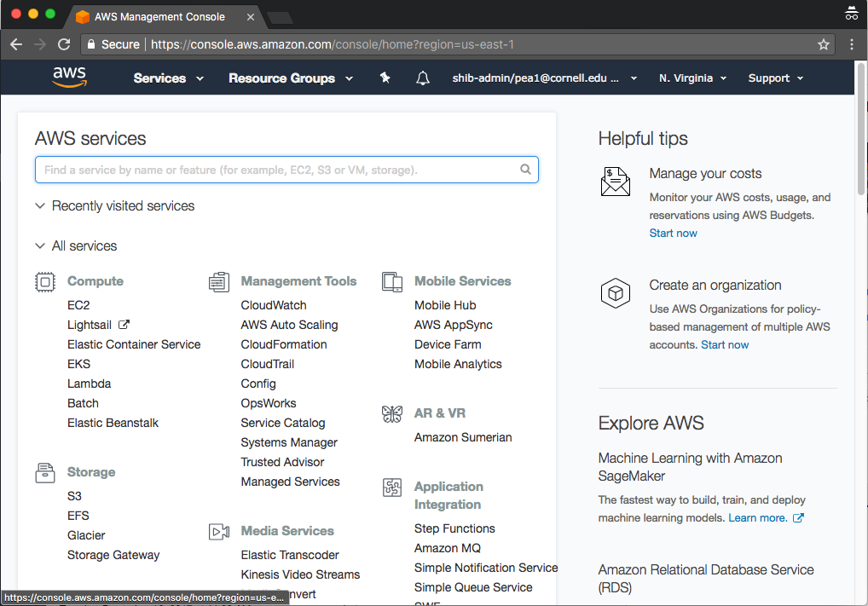This screenshot has width=868, height=606.
Task: Open the Systems Manager service
Action: pyautogui.click(x=289, y=442)
